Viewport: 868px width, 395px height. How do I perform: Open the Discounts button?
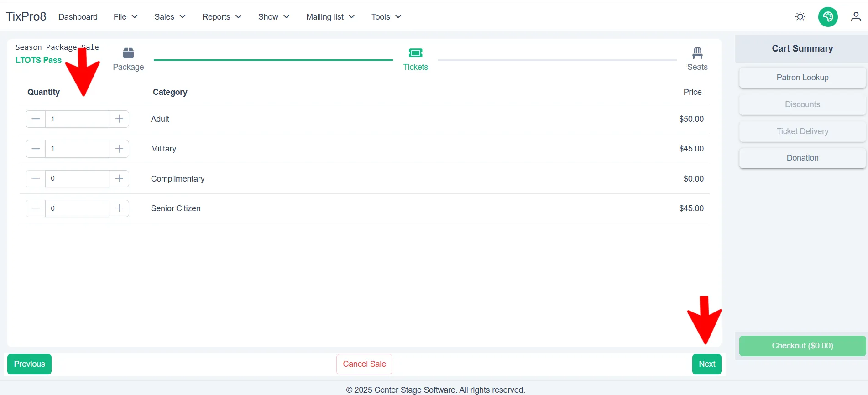802,104
